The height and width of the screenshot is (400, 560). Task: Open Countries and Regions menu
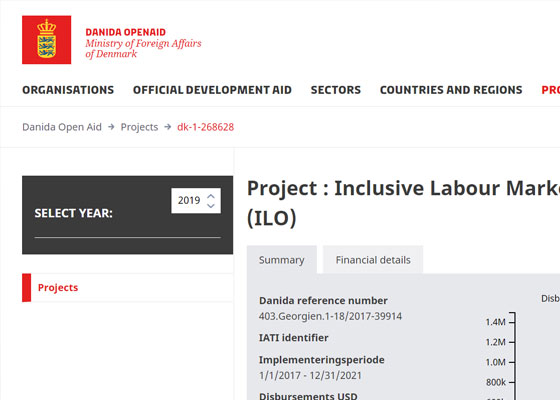(x=451, y=90)
